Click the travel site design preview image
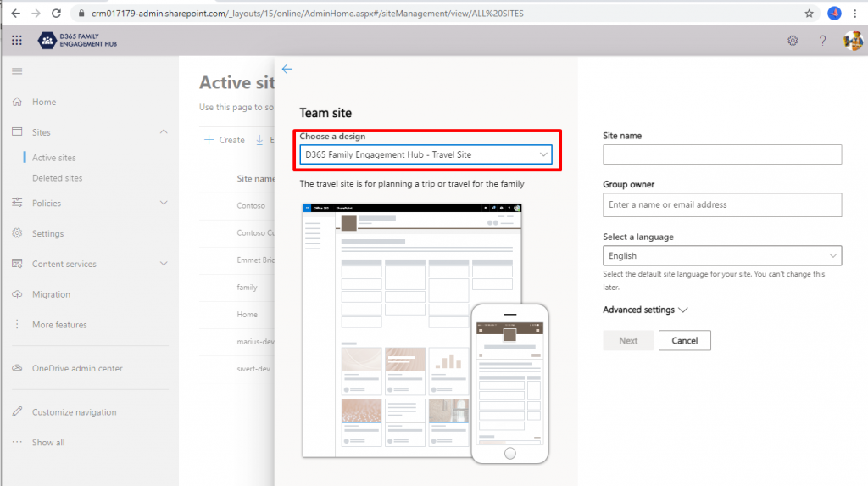This screenshot has width=868, height=486. (426, 333)
